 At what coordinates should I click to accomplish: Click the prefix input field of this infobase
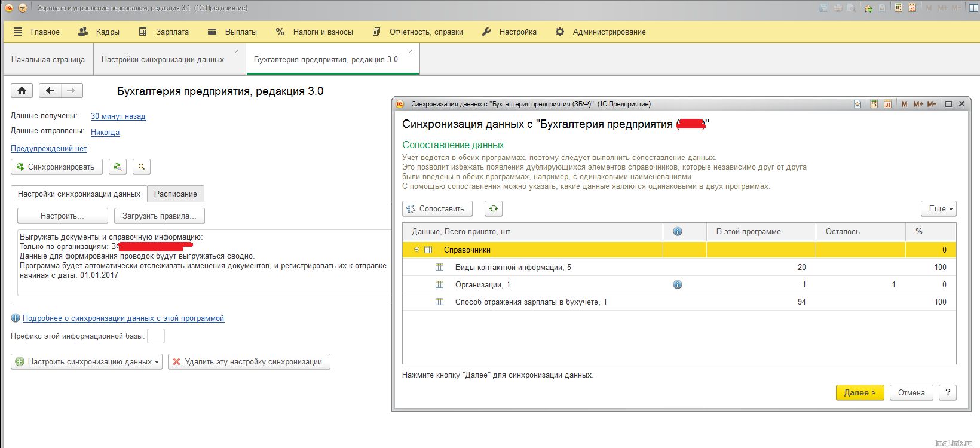click(x=156, y=336)
